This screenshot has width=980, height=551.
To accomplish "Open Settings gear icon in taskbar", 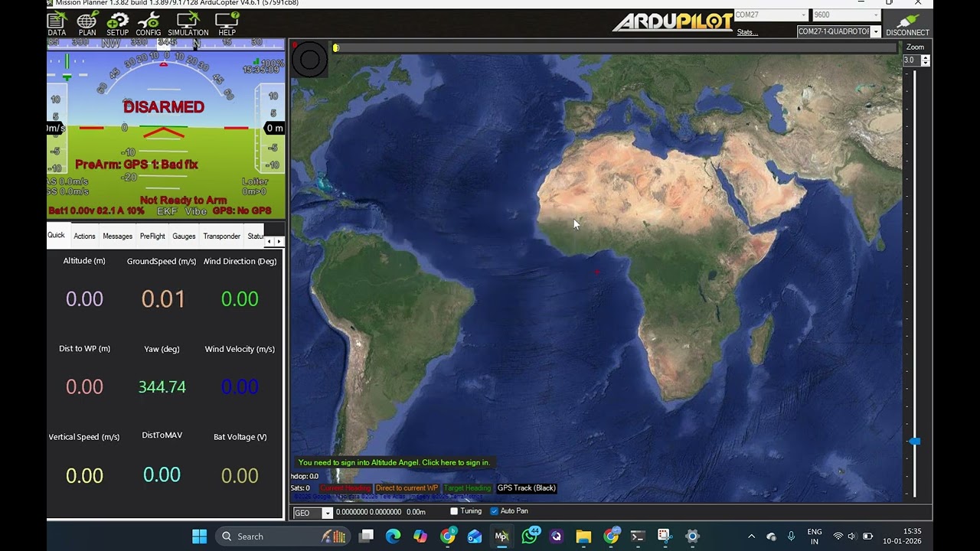I will (692, 536).
